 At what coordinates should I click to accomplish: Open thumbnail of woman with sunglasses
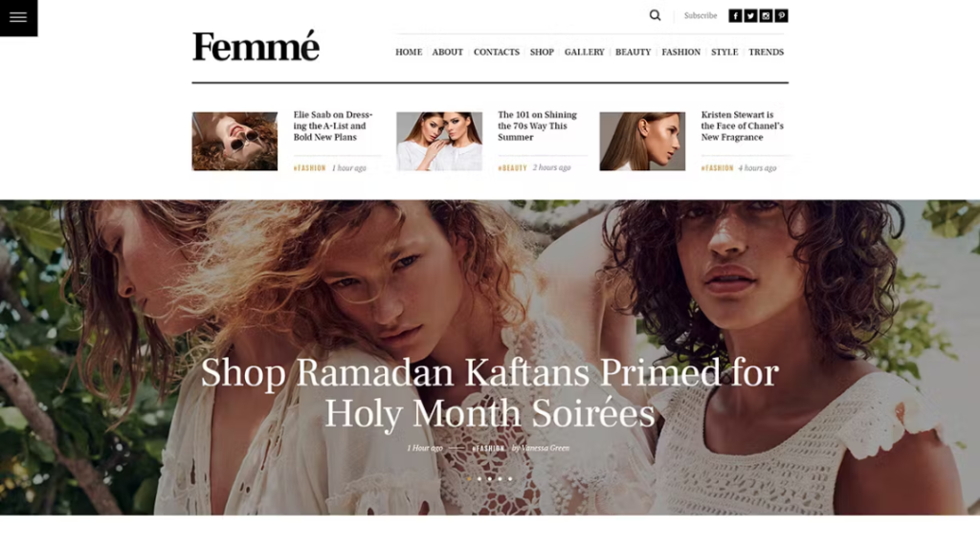(x=234, y=142)
